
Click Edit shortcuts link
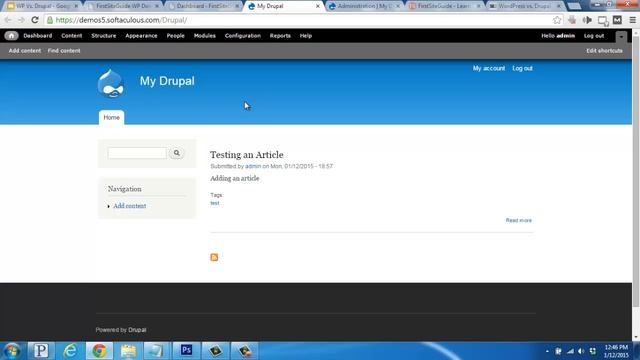[604, 51]
